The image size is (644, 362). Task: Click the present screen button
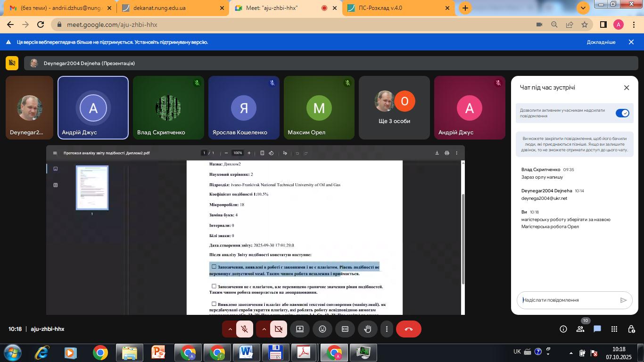click(x=300, y=329)
